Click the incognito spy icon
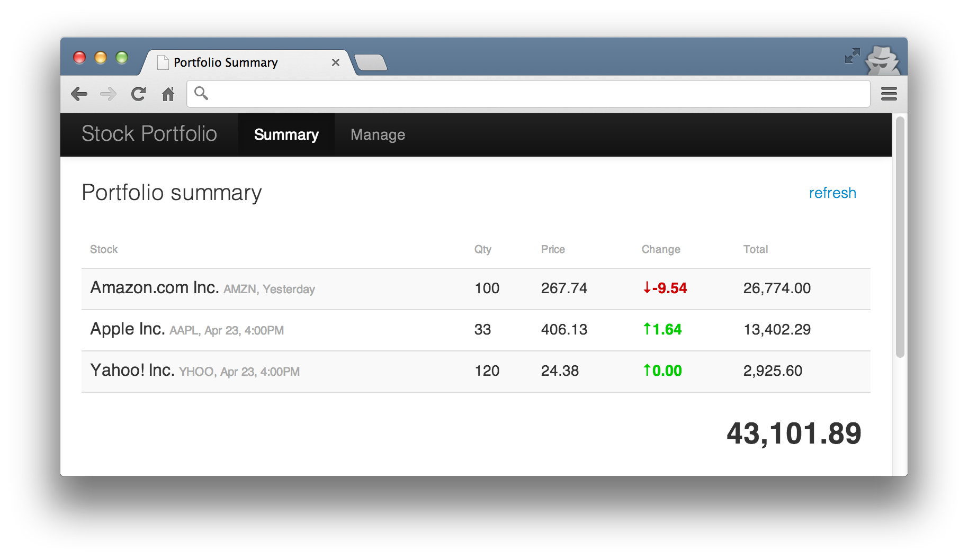Screen dimensions: 968x560 tap(882, 60)
